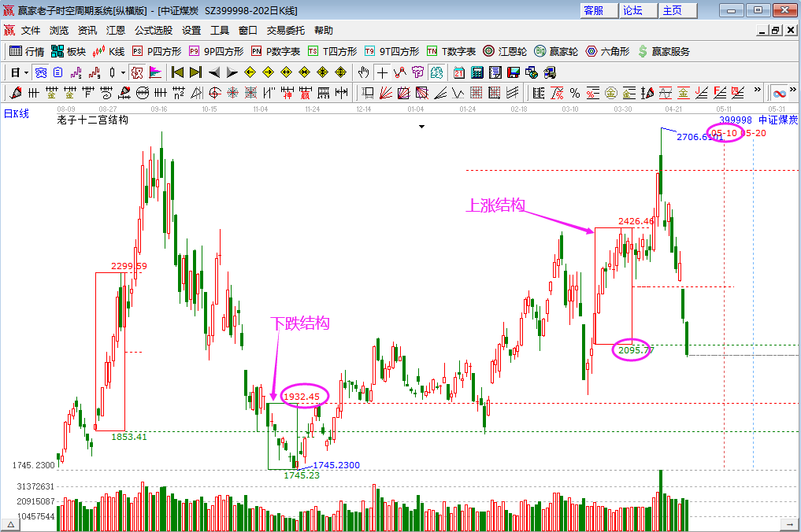801x532 pixels.
Task: Toggle the teal map icon
Action: (x=436, y=73)
